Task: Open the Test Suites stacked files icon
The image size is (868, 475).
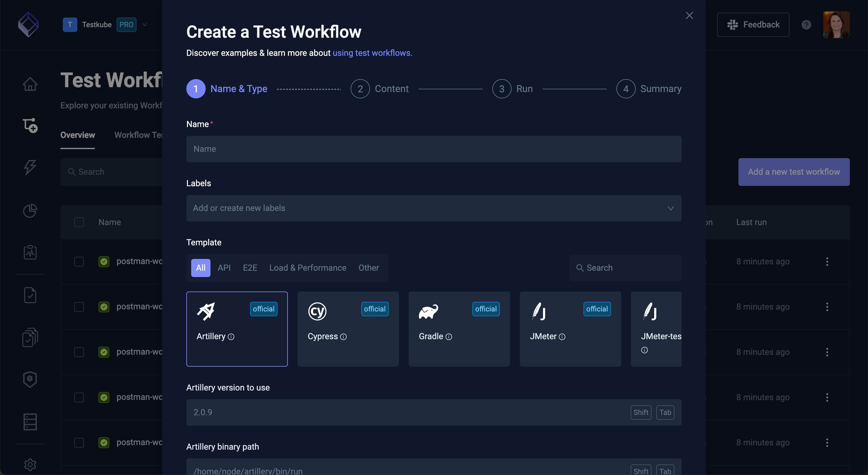Action: pyautogui.click(x=30, y=337)
